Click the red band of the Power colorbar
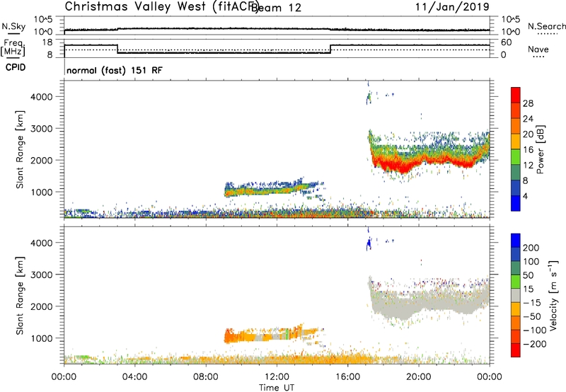The width and height of the screenshot is (566, 392). [x=516, y=95]
